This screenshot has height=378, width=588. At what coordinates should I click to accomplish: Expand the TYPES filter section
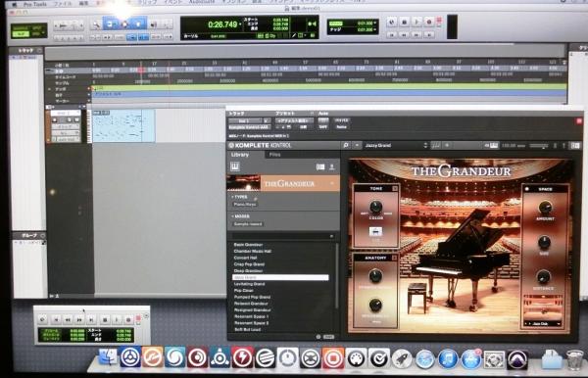tap(240, 197)
